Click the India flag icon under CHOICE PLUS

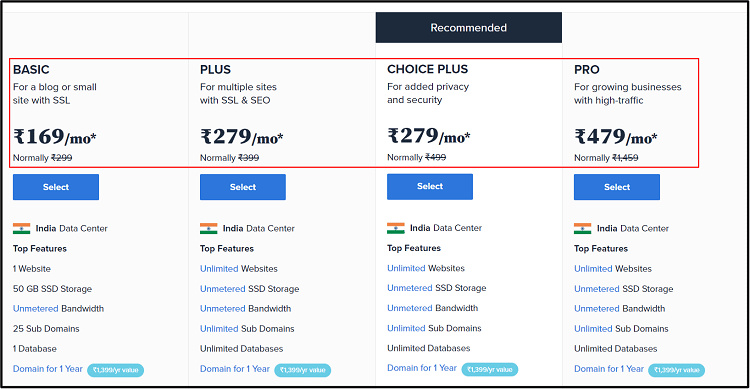pyautogui.click(x=396, y=228)
